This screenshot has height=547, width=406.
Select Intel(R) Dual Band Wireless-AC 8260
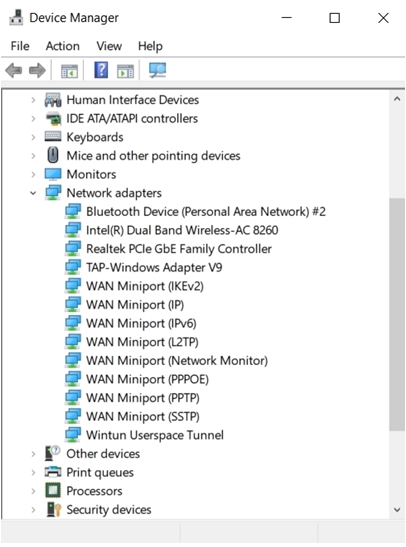click(182, 230)
